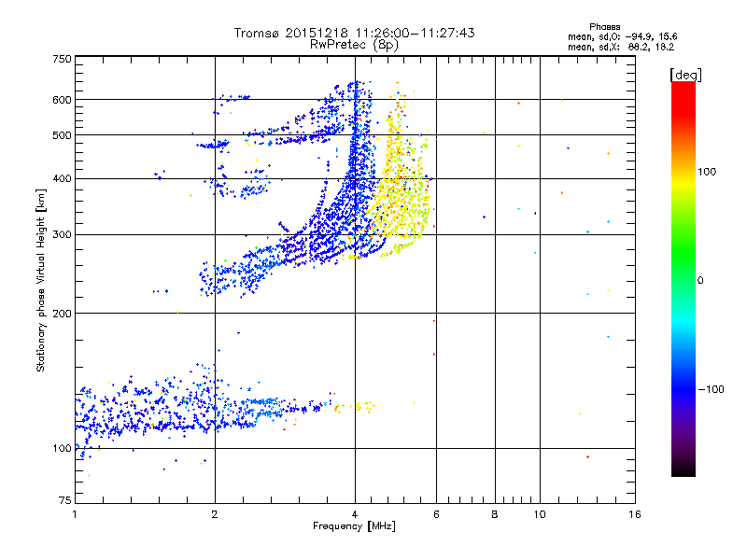Click the "Phases" heading at top right
747x560 pixels.
coord(604,27)
